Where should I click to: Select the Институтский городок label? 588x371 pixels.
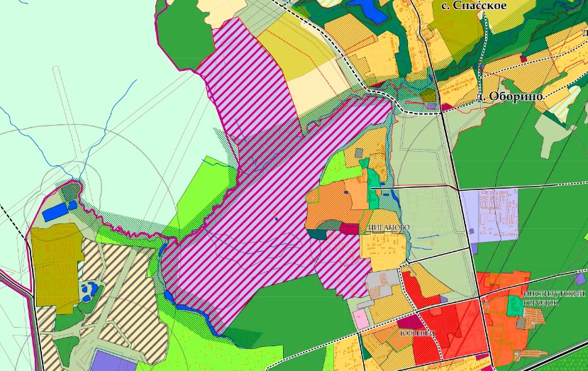[x=554, y=297]
